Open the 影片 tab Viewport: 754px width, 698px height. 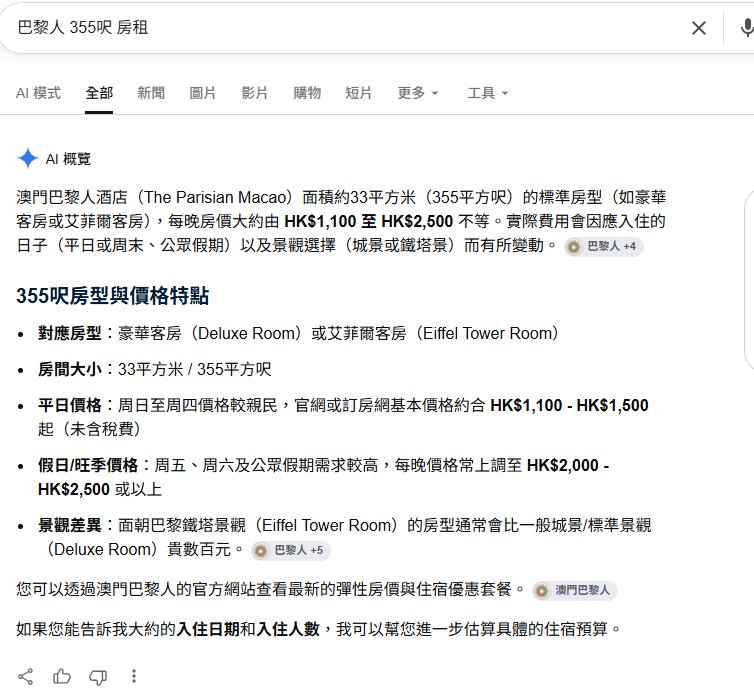[254, 93]
